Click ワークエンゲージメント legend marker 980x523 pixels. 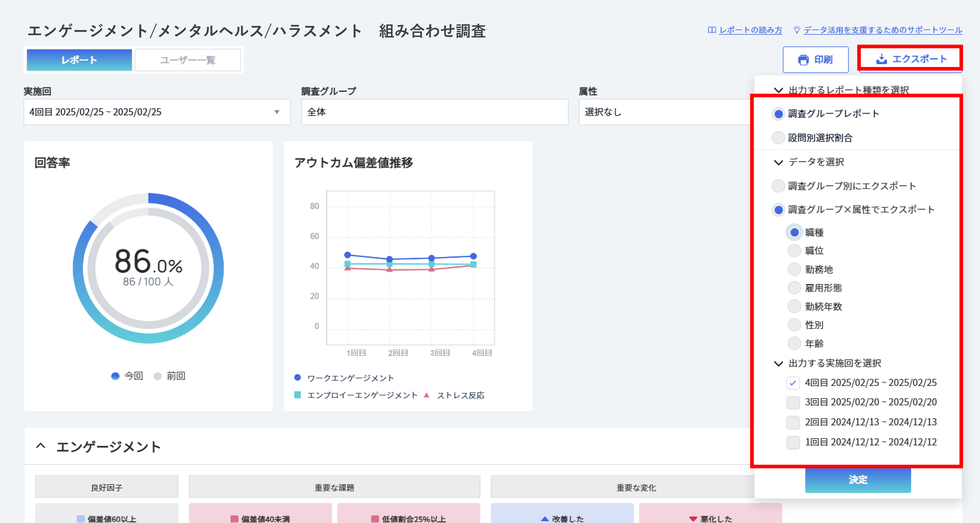point(297,377)
